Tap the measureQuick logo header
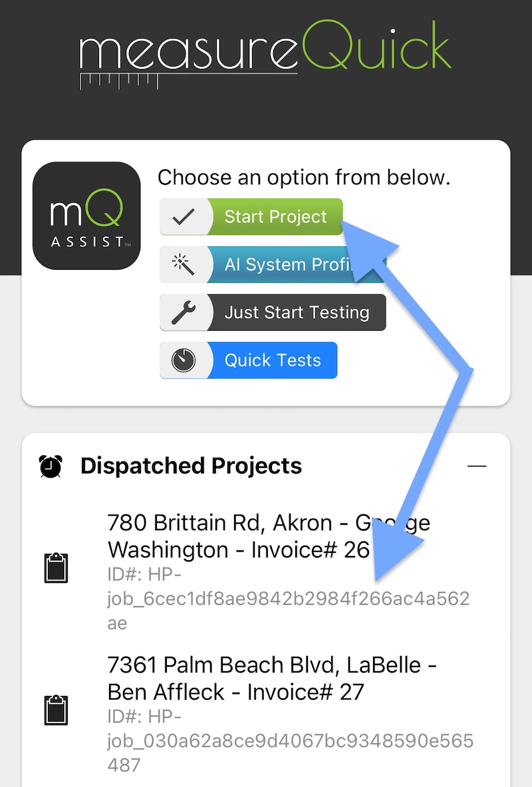The width and height of the screenshot is (532, 787). [265, 54]
